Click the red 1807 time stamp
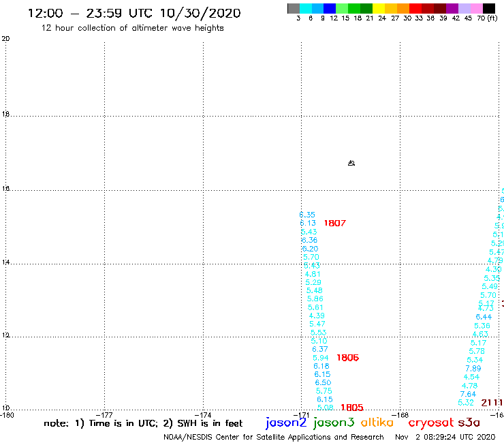 click(x=335, y=224)
